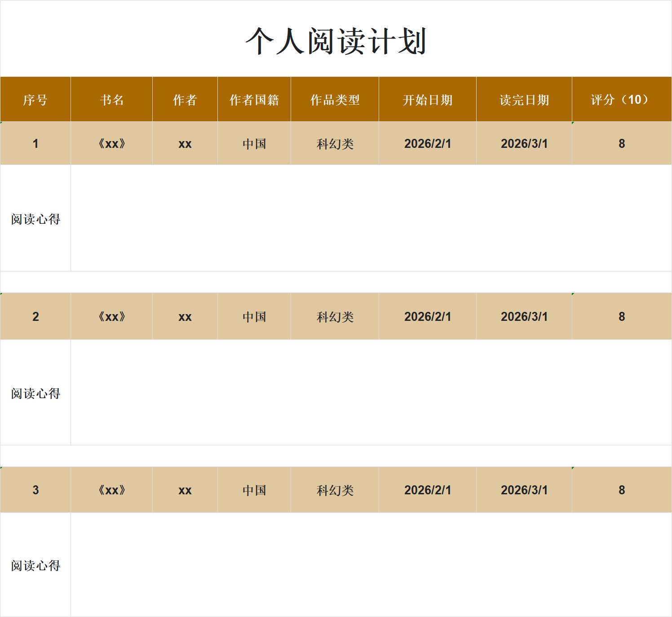Select the 开始日期 column header
Viewport: 672px width, 617px height.
tap(427, 99)
